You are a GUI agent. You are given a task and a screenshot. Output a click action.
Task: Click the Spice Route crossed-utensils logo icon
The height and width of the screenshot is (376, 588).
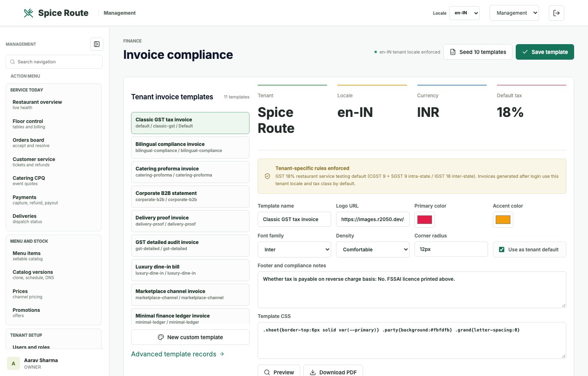(x=29, y=13)
